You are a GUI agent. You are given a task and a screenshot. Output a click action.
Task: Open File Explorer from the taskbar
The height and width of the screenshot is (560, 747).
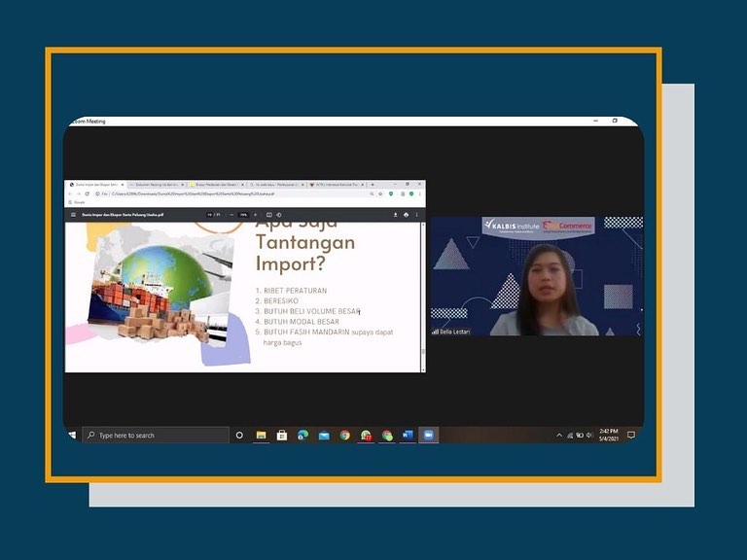tap(261, 436)
